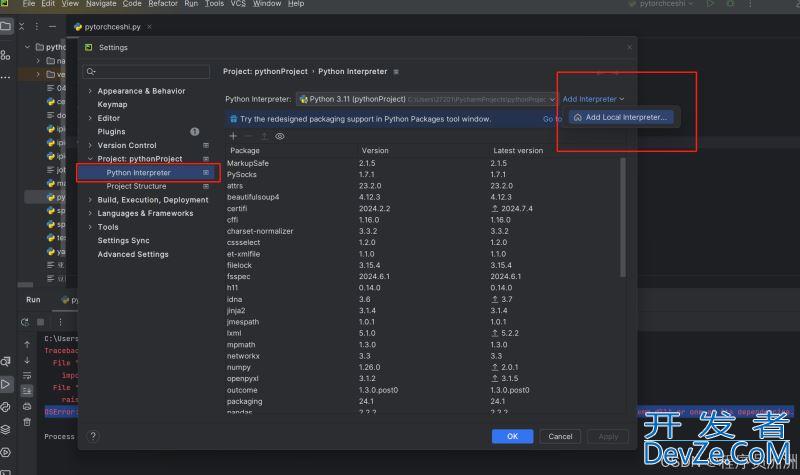The width and height of the screenshot is (800, 475).
Task: Click the Add Interpreter link
Action: (593, 99)
